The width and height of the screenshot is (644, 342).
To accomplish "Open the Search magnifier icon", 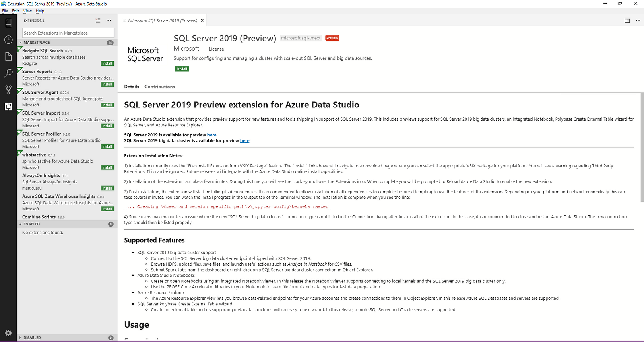I will [8, 73].
